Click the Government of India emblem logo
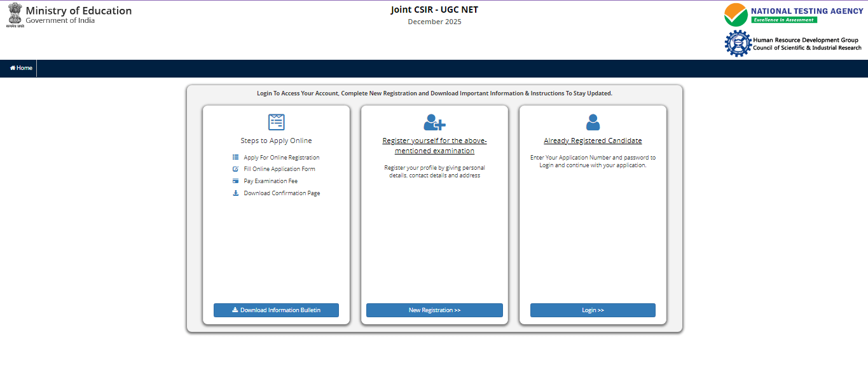 (14, 15)
